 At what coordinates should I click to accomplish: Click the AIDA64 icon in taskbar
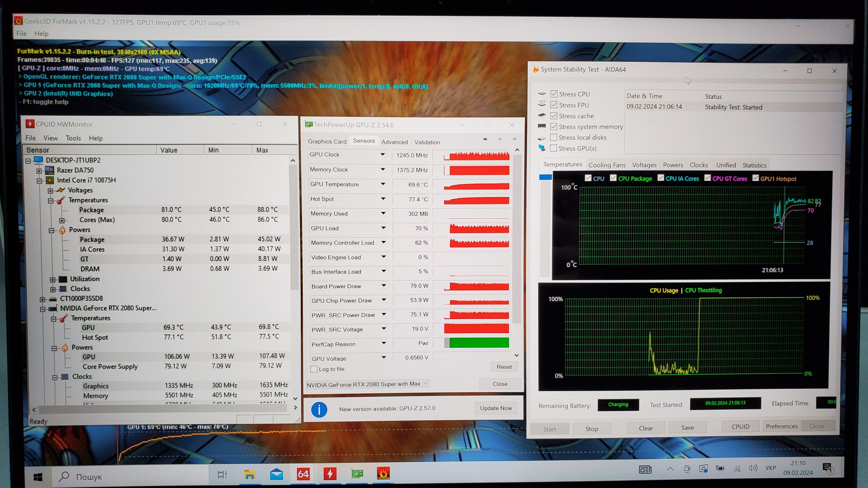pos(303,474)
